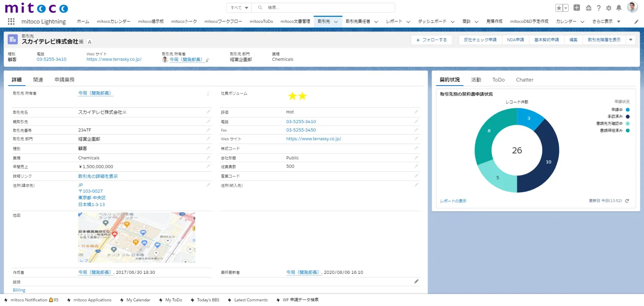Open mitocoワークフロー nav tab

click(x=223, y=21)
